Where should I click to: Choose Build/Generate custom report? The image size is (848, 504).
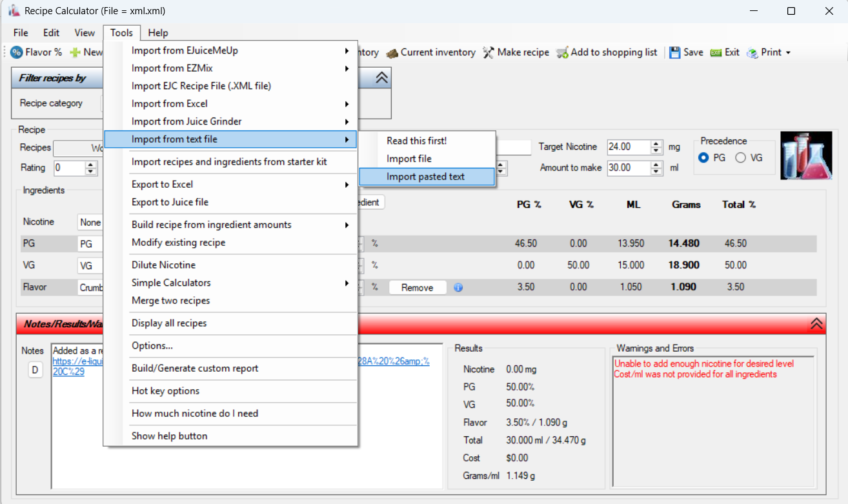230,368
